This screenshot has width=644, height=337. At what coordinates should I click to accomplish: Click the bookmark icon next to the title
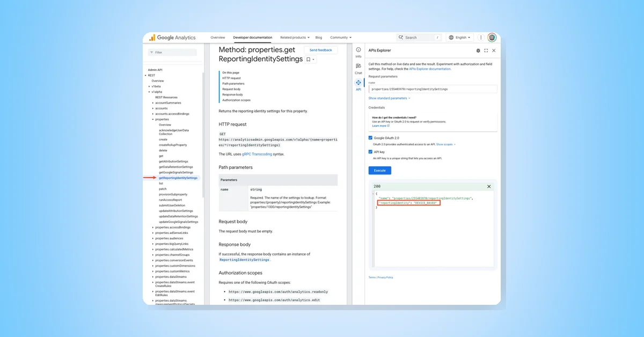click(x=309, y=60)
